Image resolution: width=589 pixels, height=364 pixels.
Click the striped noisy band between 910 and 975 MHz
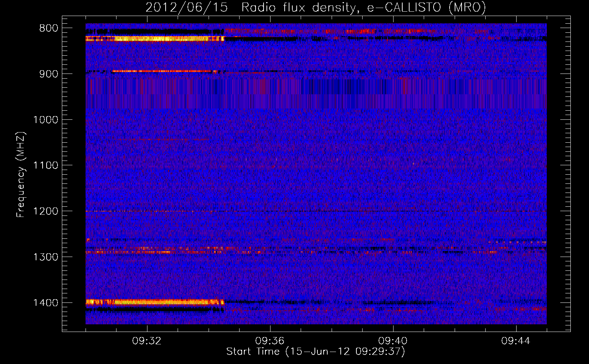click(316, 94)
